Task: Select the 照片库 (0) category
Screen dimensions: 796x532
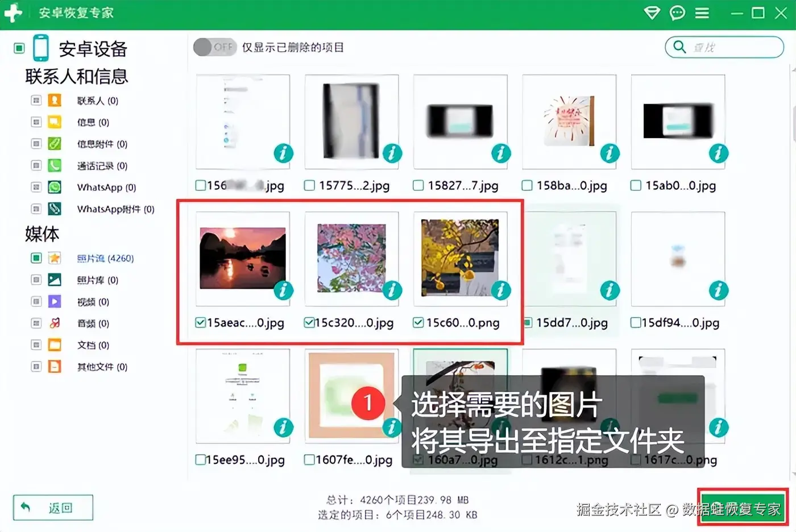Action: coord(97,280)
